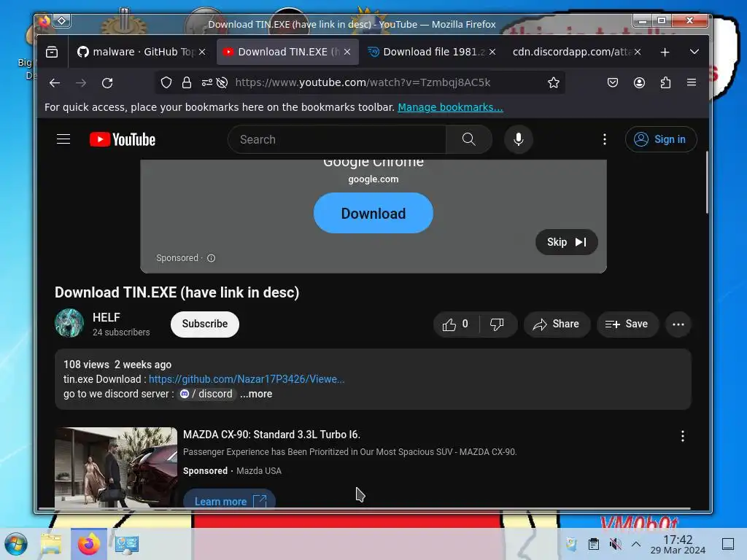Open the site permissions icon

[206, 83]
